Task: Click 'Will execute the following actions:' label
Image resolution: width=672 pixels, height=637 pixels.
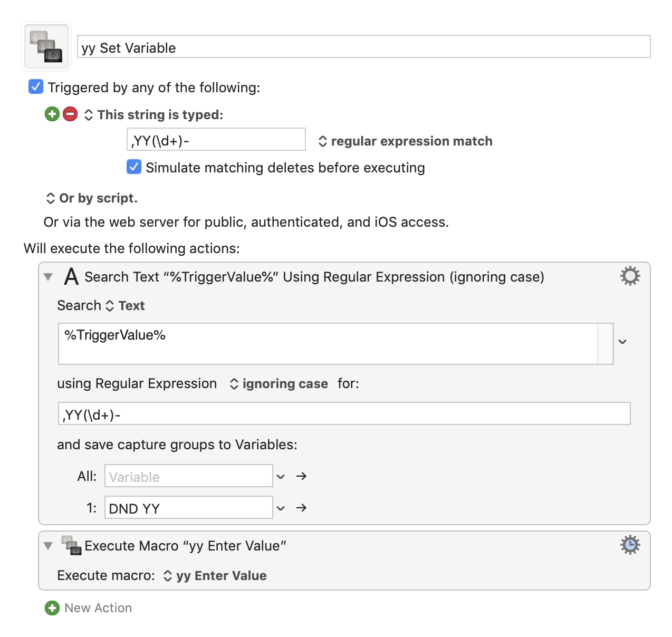Action: [x=132, y=248]
